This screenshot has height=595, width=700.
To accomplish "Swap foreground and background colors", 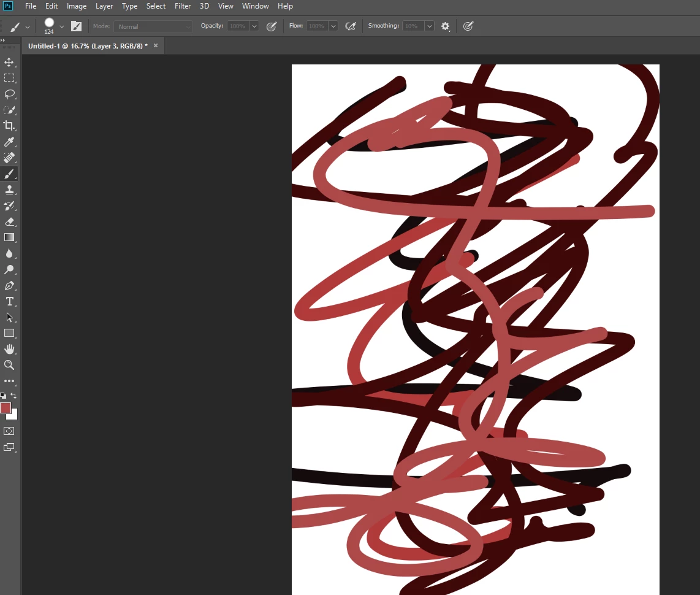I will (13, 395).
